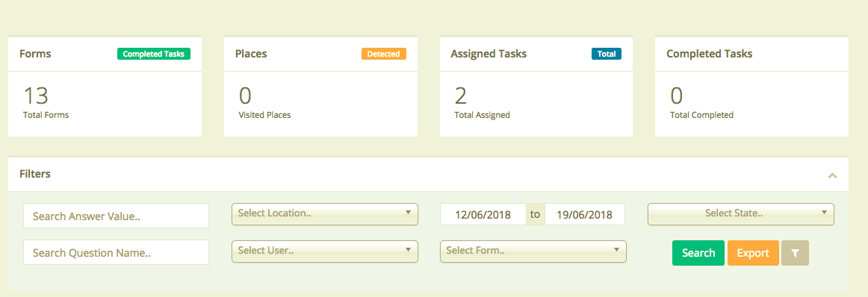Click the green Completed Tasks badge
Screen dimensions: 868x297
pyautogui.click(x=154, y=54)
